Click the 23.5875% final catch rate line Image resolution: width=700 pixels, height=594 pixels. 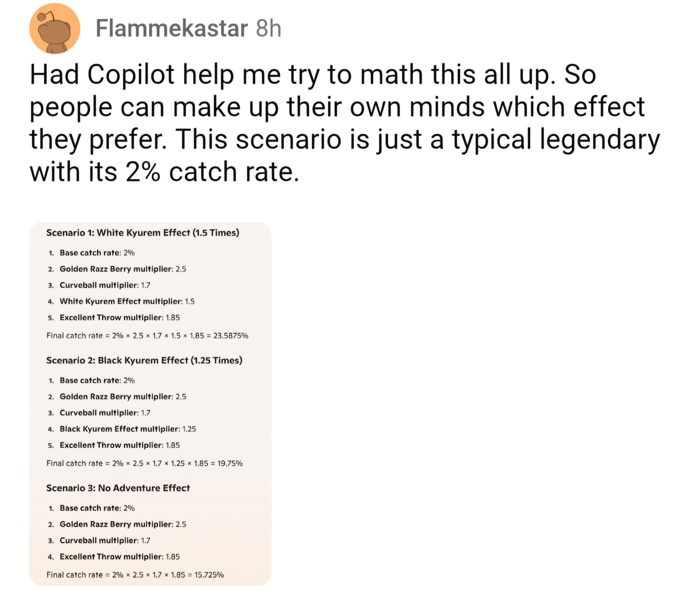tap(147, 335)
